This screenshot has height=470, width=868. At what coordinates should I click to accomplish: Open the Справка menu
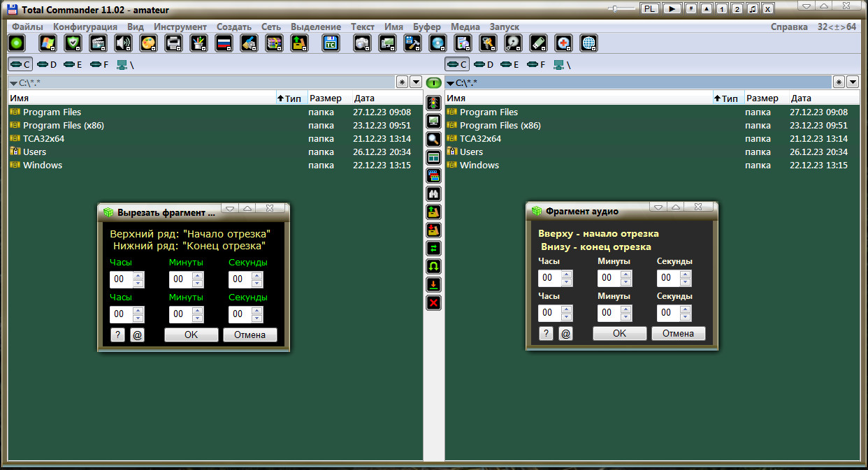789,27
